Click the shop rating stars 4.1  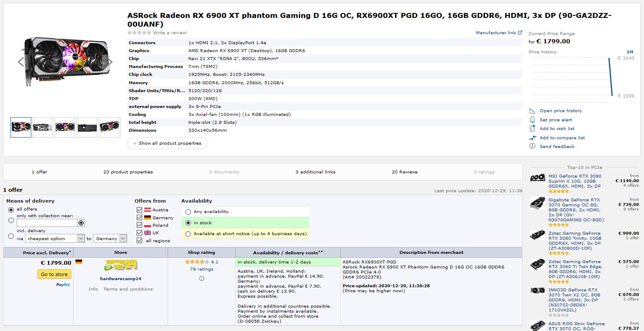tap(197, 262)
